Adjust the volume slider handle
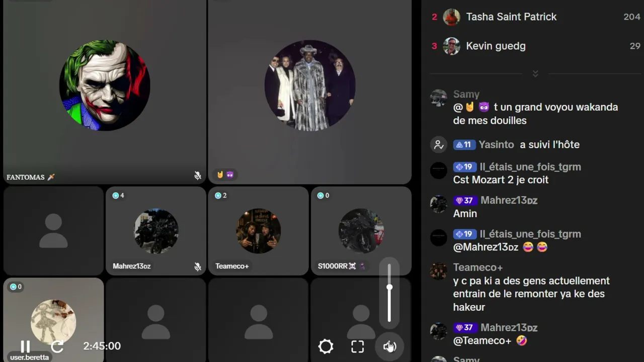This screenshot has height=362, width=644. [x=389, y=287]
